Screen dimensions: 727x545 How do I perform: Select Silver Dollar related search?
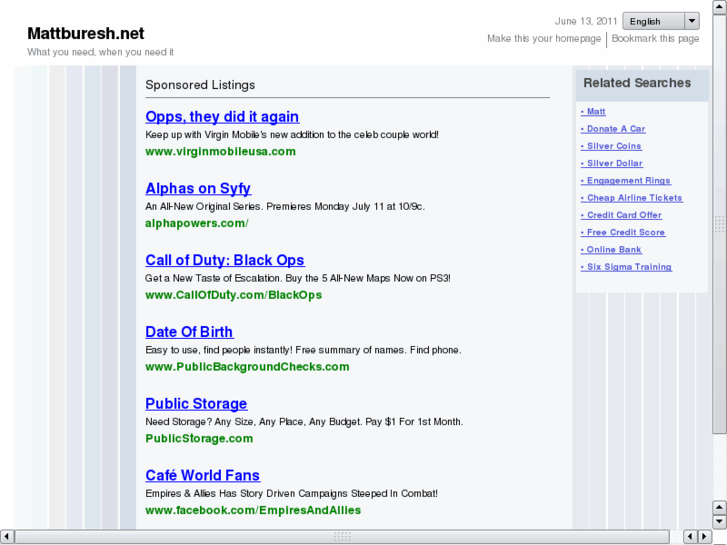(x=612, y=163)
